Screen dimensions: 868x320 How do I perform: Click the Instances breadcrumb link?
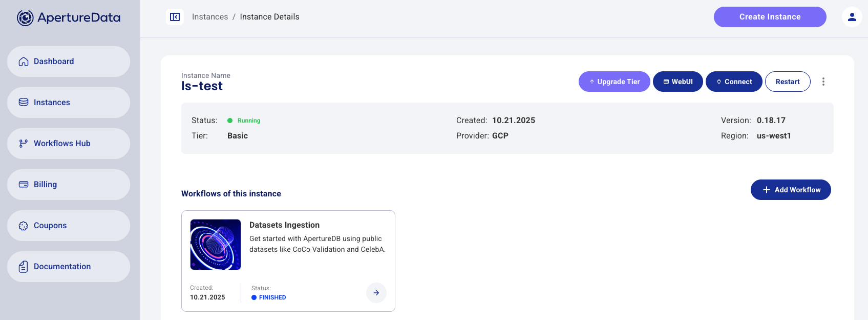tap(210, 17)
